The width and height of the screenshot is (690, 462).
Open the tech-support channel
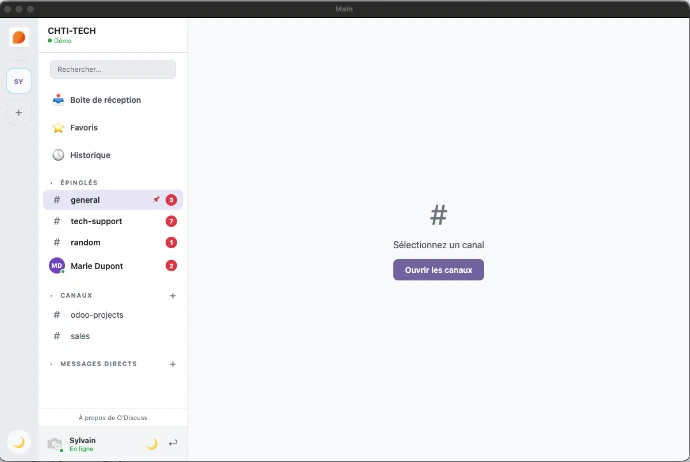98,221
